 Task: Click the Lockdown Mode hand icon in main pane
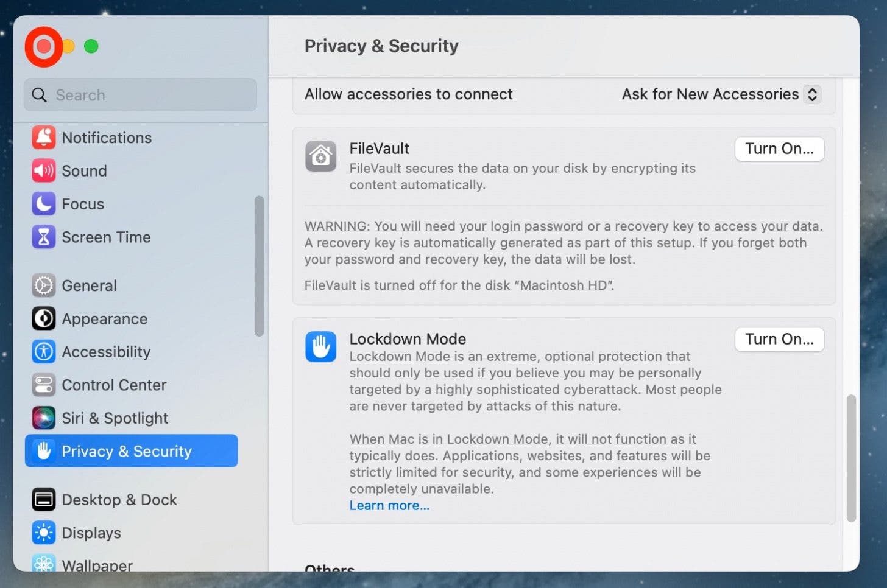[321, 347]
